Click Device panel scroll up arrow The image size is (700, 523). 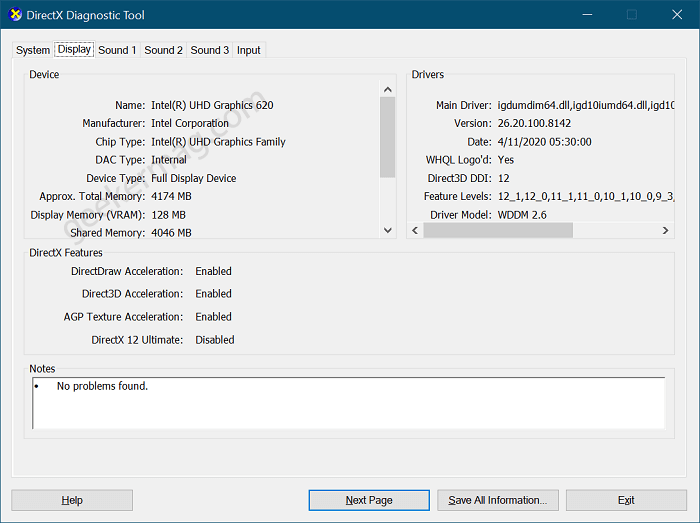(388, 90)
